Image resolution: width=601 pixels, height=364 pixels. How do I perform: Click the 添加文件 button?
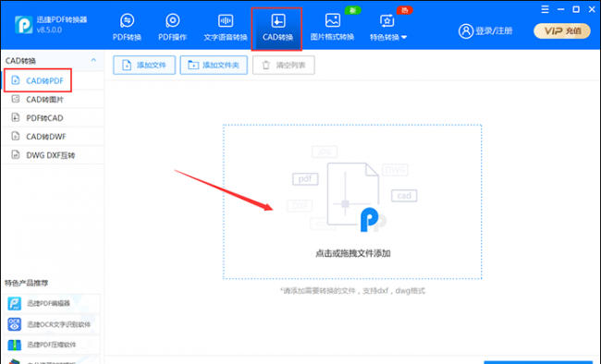pos(144,66)
